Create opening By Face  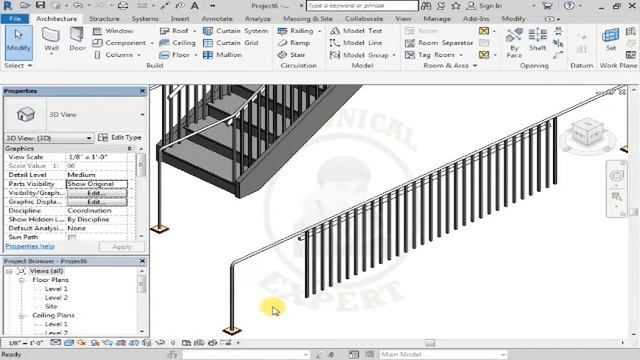pos(514,43)
